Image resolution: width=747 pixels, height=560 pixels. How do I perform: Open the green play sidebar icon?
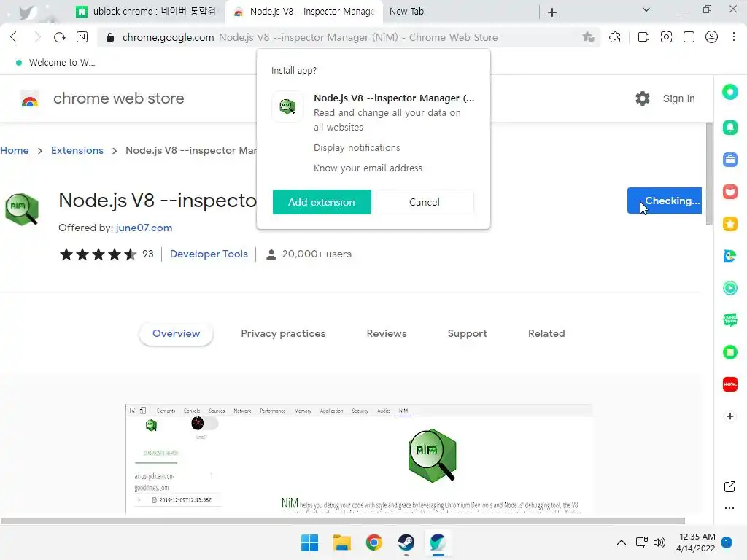pos(729,288)
